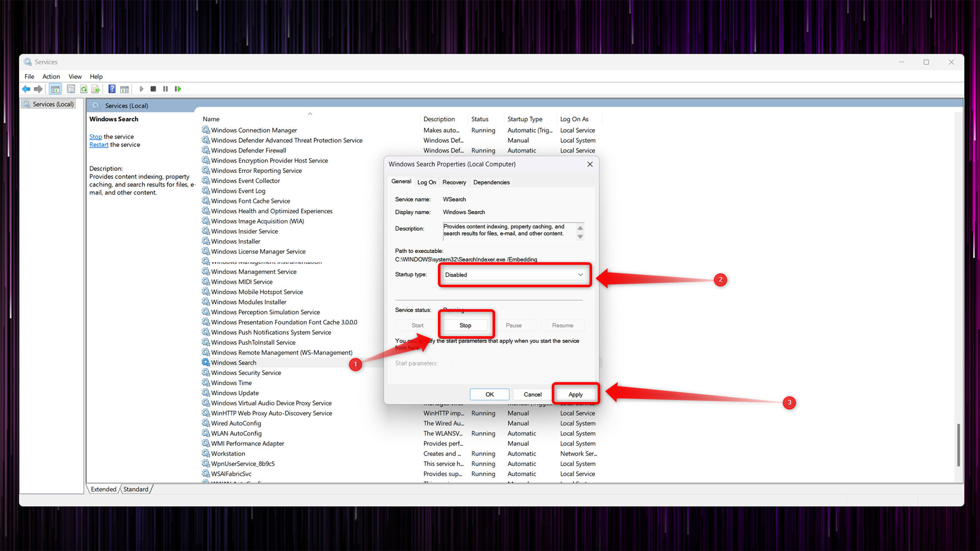Switch to Standard view tab
This screenshot has width=980, height=551.
point(136,489)
